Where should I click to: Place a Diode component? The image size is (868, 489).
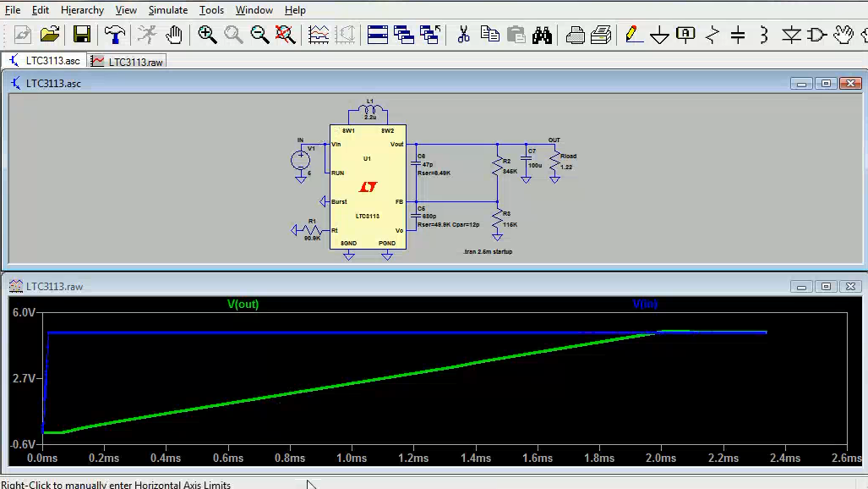[x=791, y=35]
